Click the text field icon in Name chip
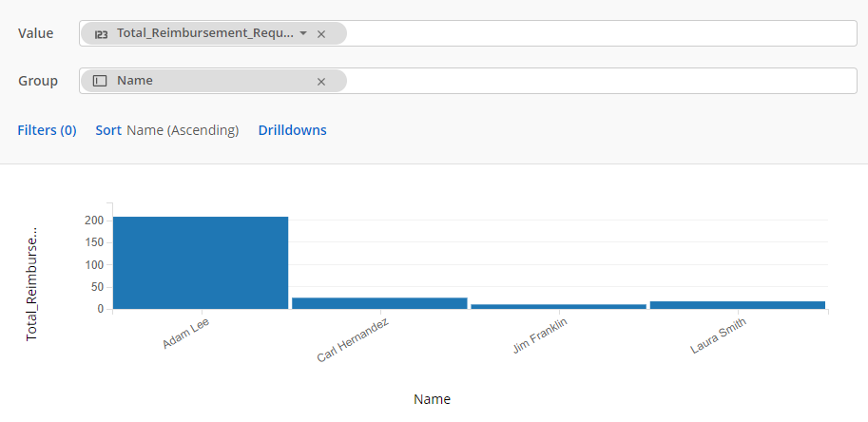Viewport: 868px width, 422px height. 100,81
